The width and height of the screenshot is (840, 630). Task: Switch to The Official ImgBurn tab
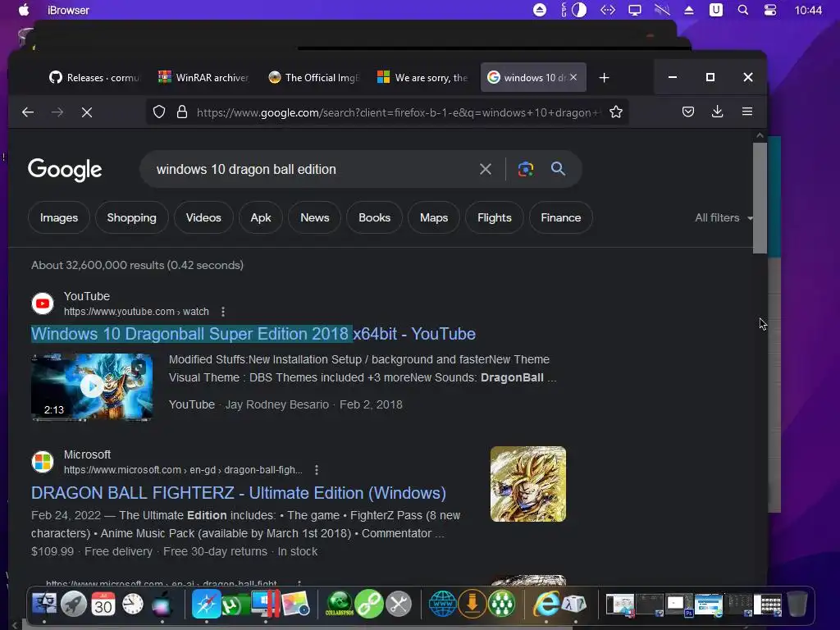click(314, 78)
